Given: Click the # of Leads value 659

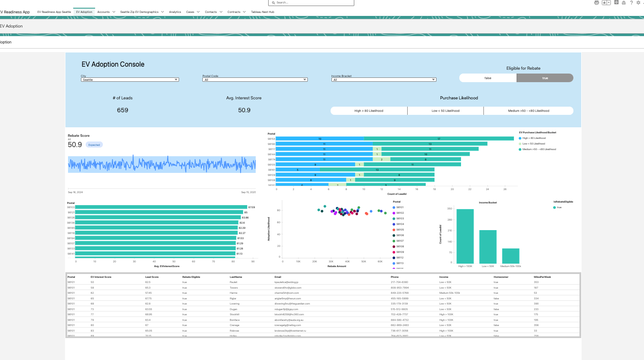Looking at the screenshot, I should (x=123, y=110).
